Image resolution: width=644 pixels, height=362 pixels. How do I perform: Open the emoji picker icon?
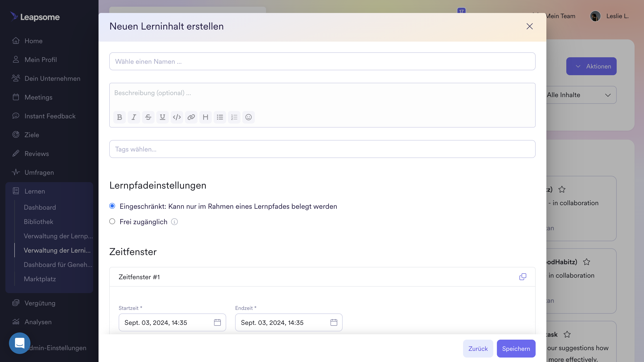pos(248,117)
